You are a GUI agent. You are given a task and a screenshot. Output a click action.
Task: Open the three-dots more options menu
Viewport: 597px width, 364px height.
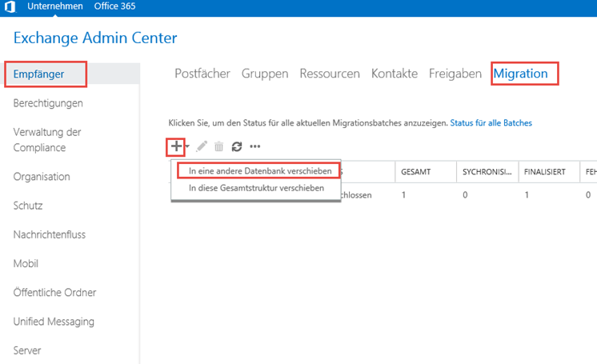[x=255, y=146]
